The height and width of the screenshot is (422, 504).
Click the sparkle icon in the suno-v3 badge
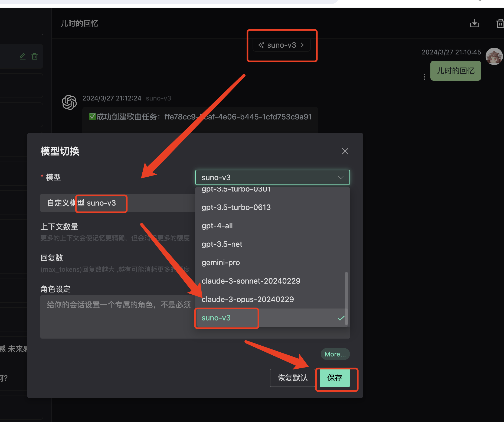(261, 45)
